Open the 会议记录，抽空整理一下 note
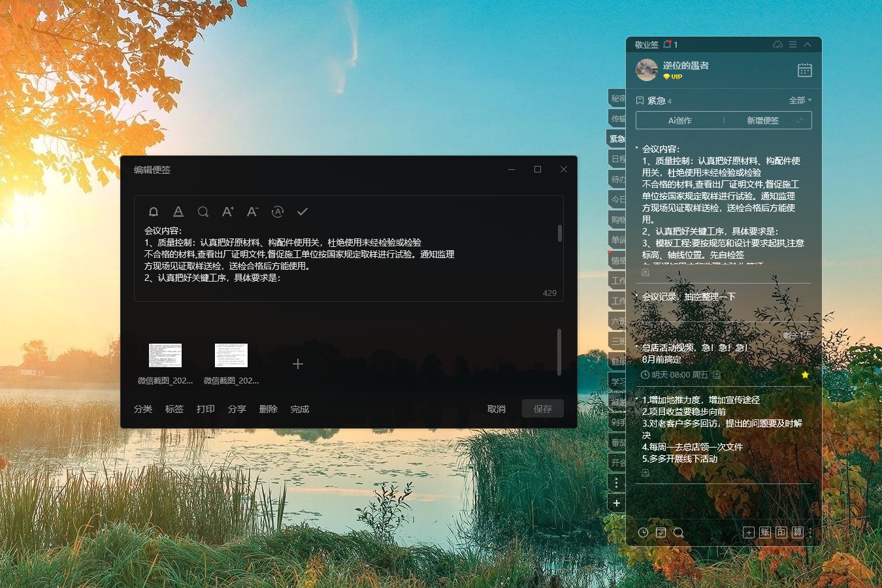 [x=689, y=297]
